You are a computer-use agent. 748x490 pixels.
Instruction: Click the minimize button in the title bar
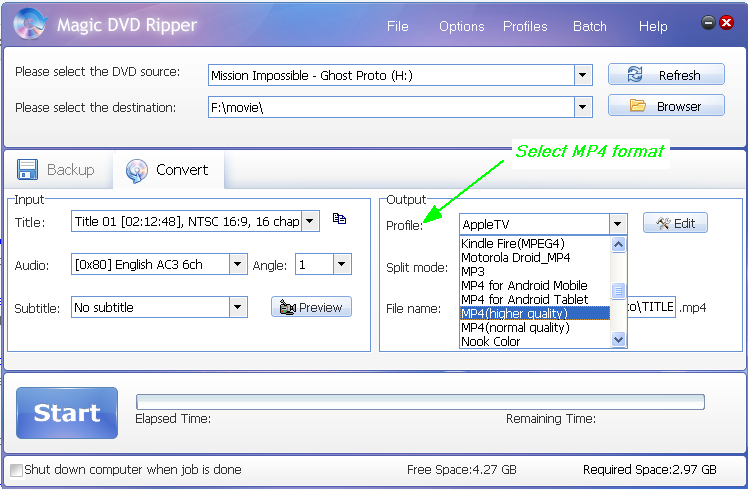click(708, 22)
